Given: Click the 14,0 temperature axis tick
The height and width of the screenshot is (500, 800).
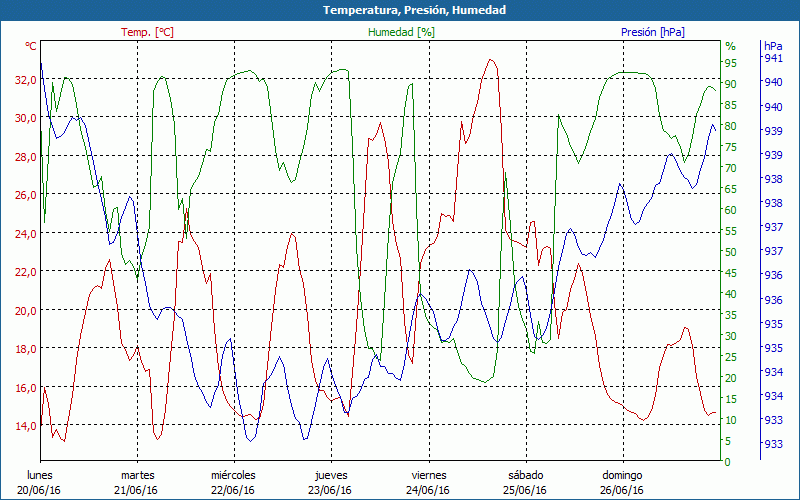Looking at the screenshot, I should coord(25,425).
